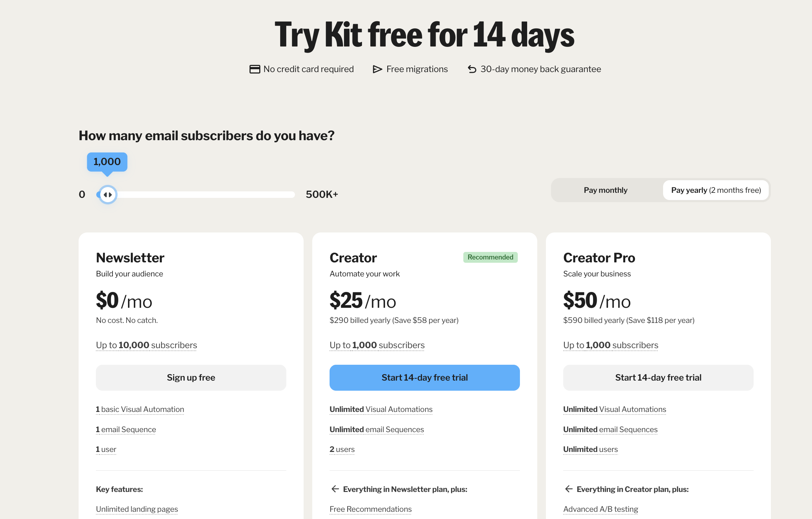Click Sign up free button
Image resolution: width=812 pixels, height=519 pixels.
click(x=191, y=378)
